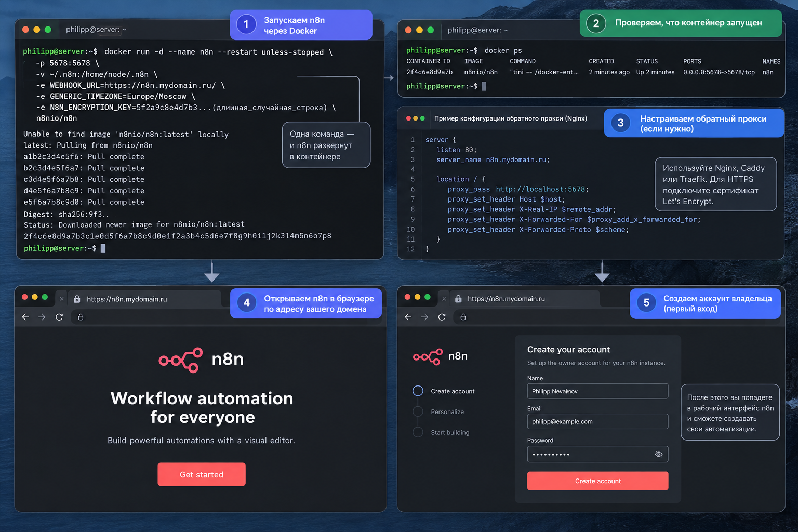
Task: Click the WEBHOOK_URL line in docker command
Action: point(130,85)
